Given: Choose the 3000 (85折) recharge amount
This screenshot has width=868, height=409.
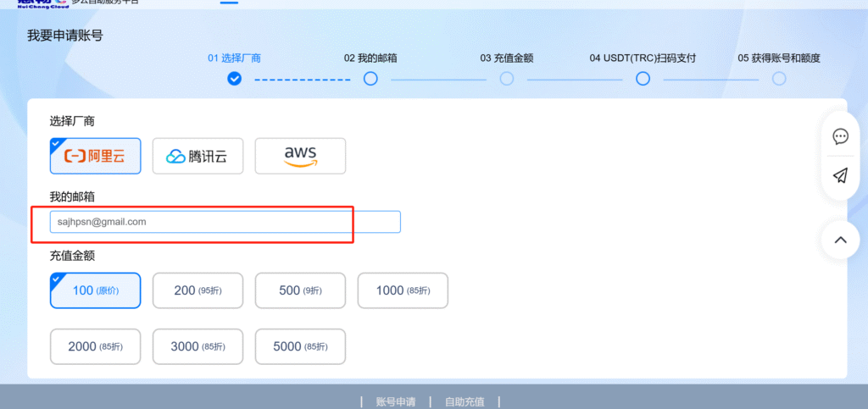Looking at the screenshot, I should 198,346.
